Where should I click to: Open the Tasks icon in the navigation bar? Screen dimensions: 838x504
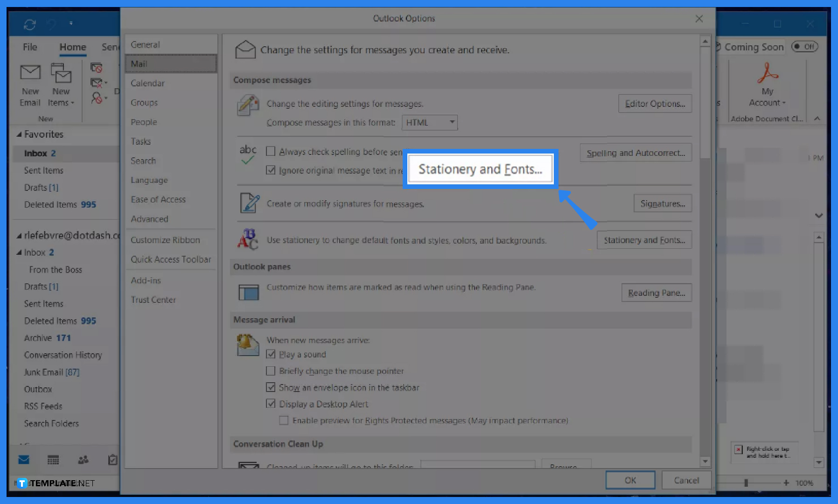click(112, 460)
